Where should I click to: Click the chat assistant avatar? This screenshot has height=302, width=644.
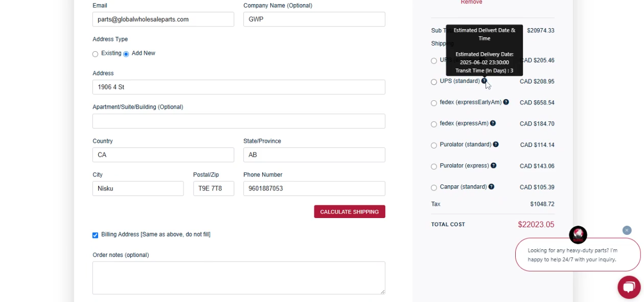pyautogui.click(x=578, y=235)
